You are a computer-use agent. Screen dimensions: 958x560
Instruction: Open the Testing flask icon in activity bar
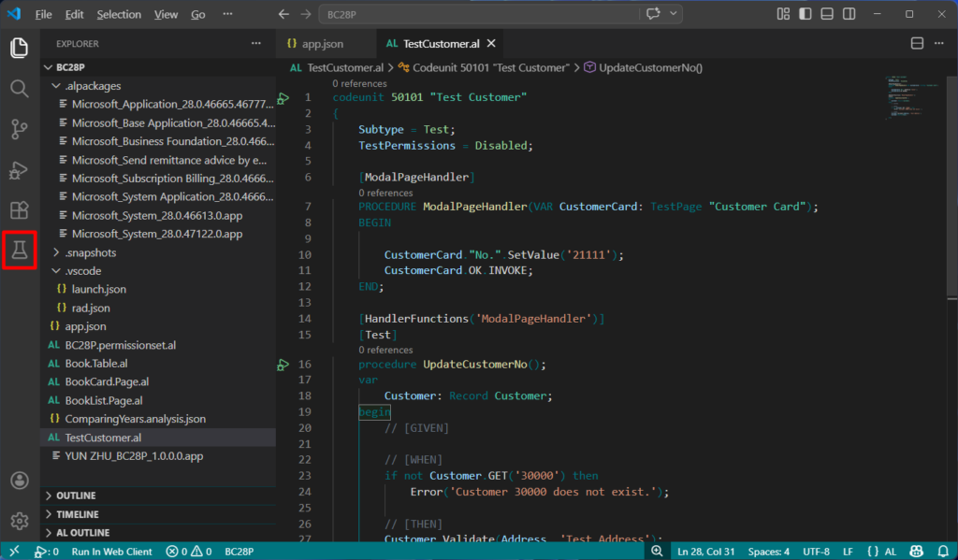(20, 250)
